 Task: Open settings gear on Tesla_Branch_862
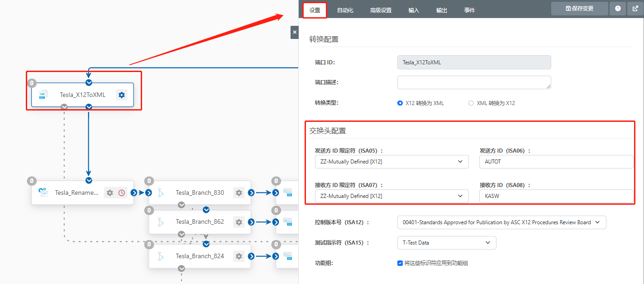(x=239, y=221)
